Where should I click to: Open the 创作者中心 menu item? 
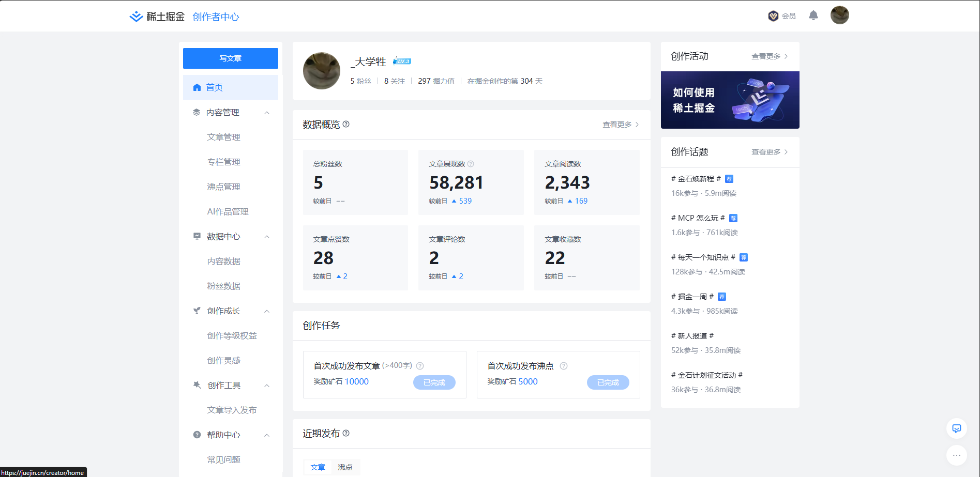click(x=215, y=16)
